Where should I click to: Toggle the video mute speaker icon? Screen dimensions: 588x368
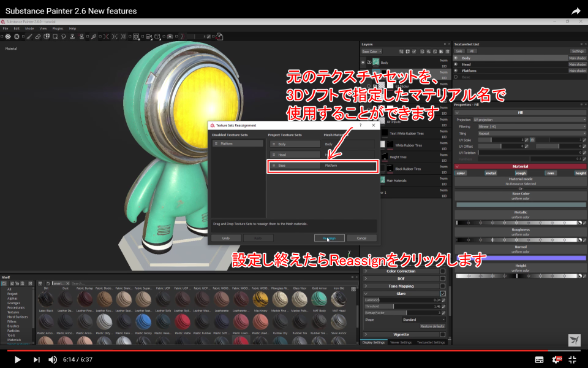53,359
